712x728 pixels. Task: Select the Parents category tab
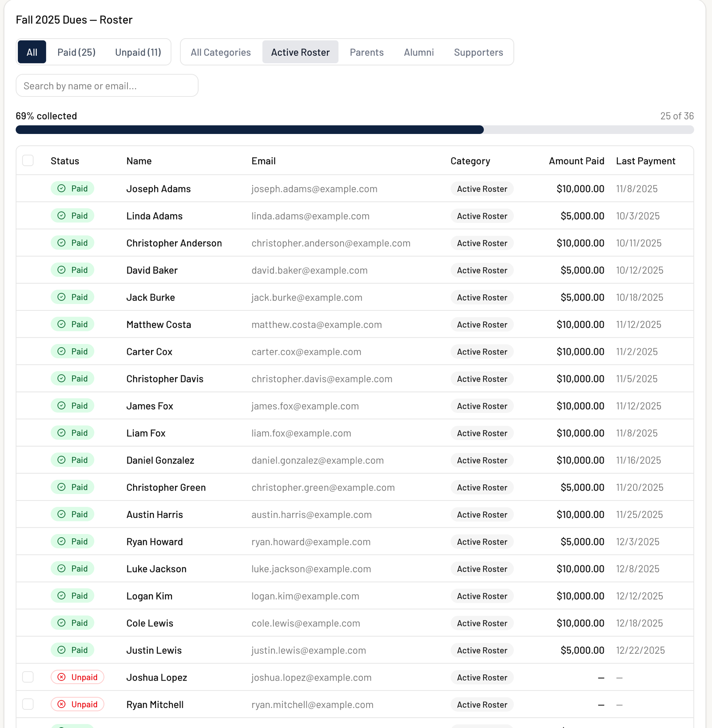[366, 52]
